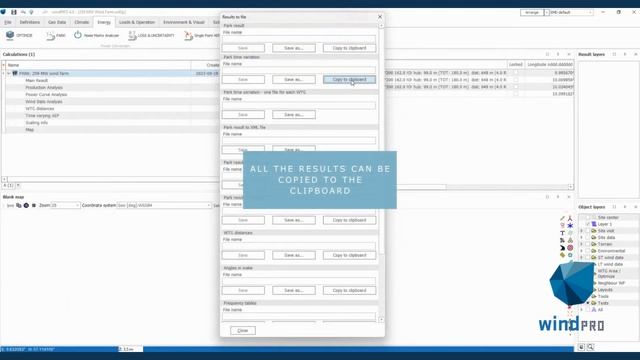640x360 pixels.
Task: Expand the Site data layer folder
Action: (x=582, y=238)
